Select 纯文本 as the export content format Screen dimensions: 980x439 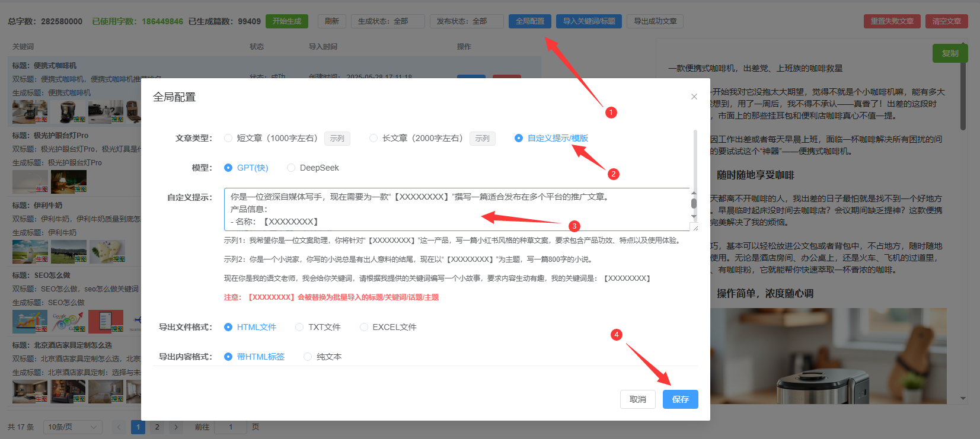(323, 357)
